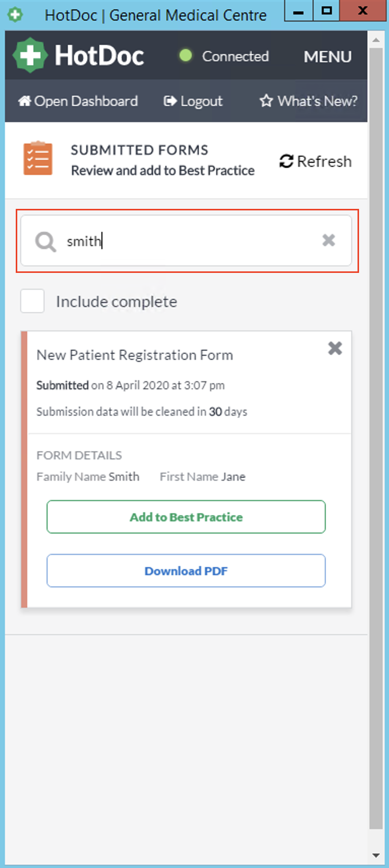
Task: Expand the form's FORM DETAILS section
Action: coord(79,455)
